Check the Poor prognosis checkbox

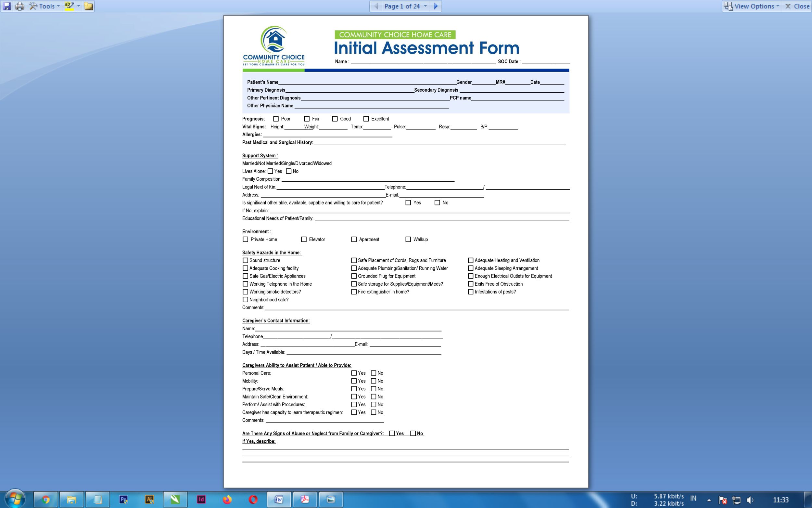tap(276, 119)
